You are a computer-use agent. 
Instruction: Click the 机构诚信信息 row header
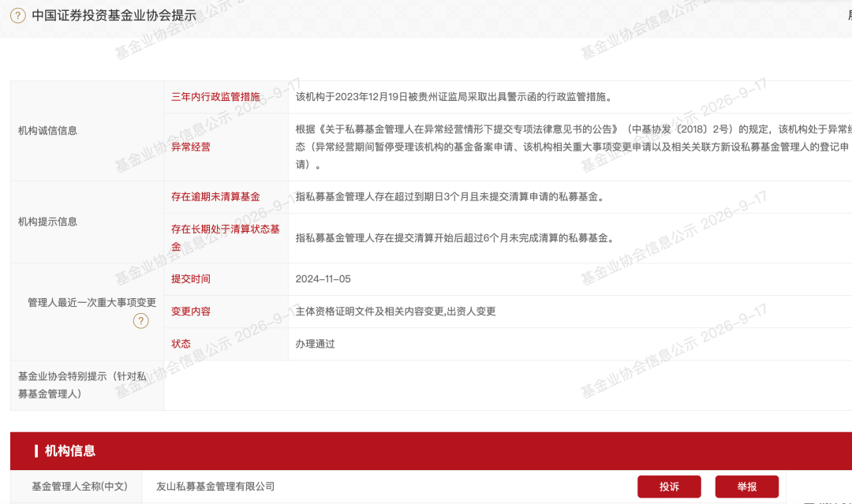point(48,131)
